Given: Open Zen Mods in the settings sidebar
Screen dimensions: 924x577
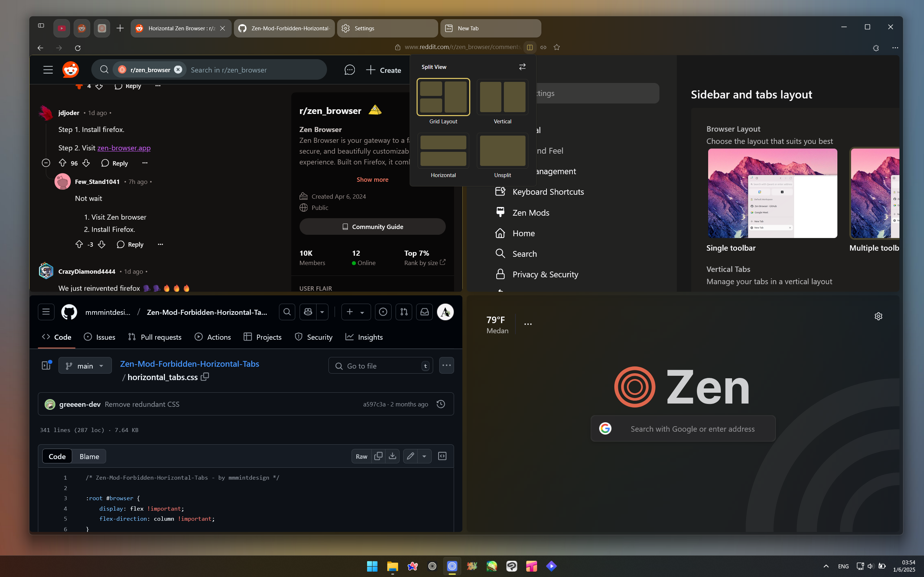Looking at the screenshot, I should 531,212.
